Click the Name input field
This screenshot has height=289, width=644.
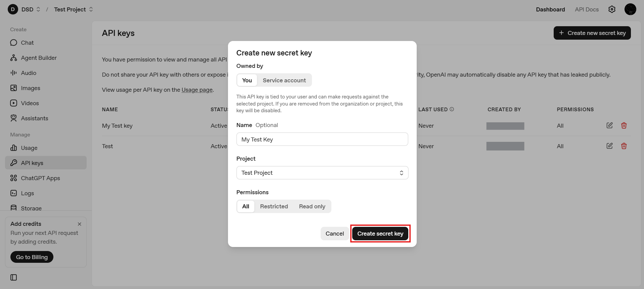click(322, 139)
